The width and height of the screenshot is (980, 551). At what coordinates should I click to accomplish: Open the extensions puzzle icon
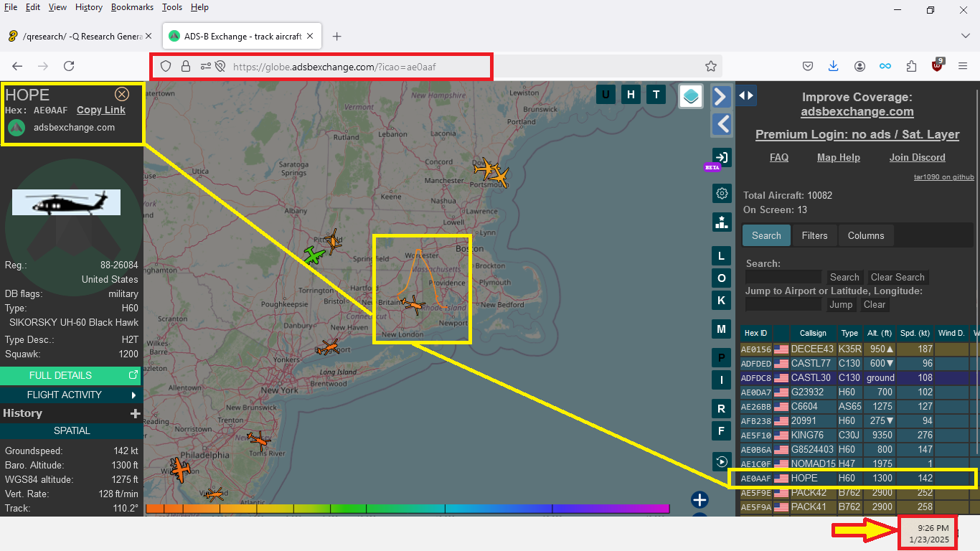pos(911,66)
